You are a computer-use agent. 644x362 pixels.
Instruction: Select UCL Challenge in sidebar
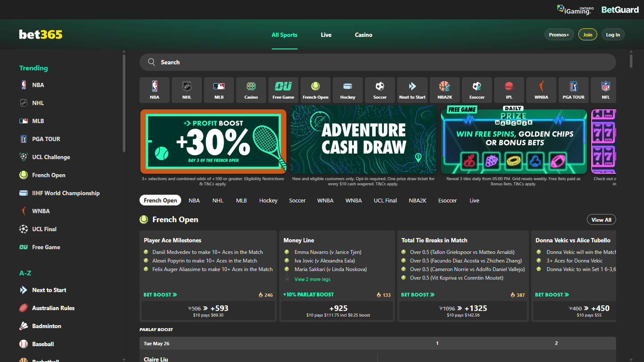tap(51, 157)
